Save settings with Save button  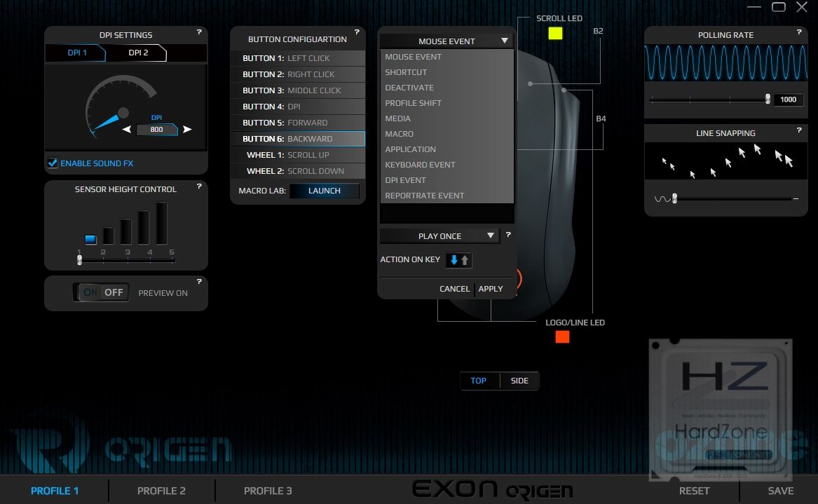(780, 491)
